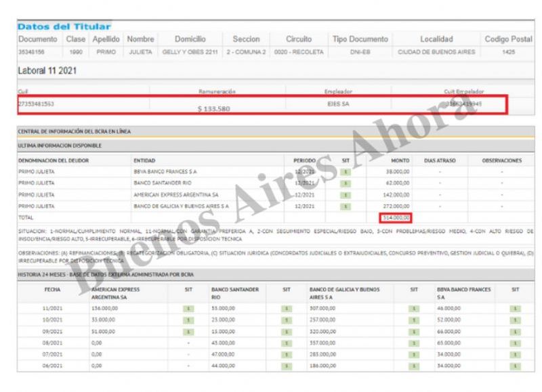The width and height of the screenshot is (542, 392).
Task: Click the 09/2021 Banco de Galicia SIT badge
Action: pyautogui.click(x=414, y=331)
